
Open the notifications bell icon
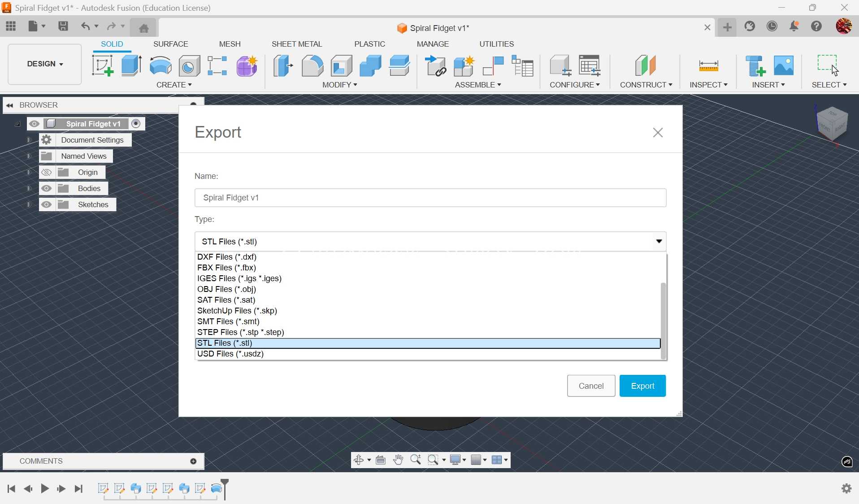[794, 26]
